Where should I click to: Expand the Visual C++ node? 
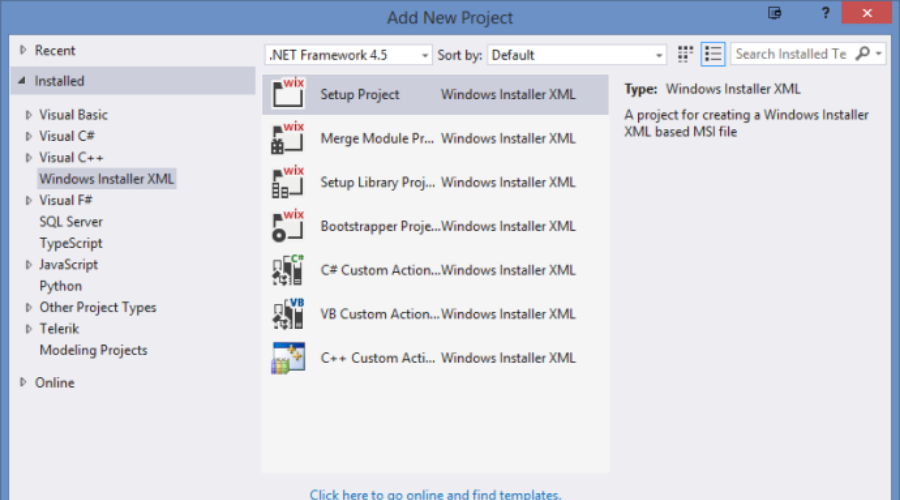28,157
